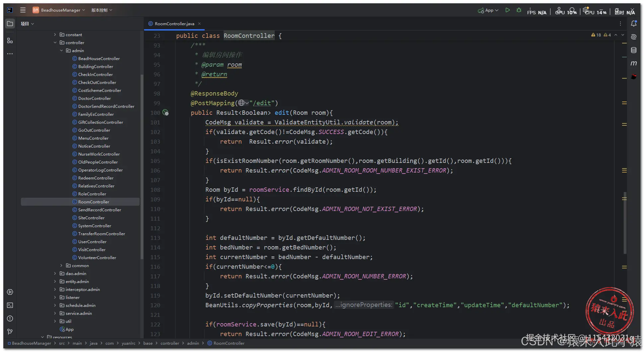Open the App run configuration dropdown
The height and width of the screenshot is (352, 644).
click(x=488, y=10)
